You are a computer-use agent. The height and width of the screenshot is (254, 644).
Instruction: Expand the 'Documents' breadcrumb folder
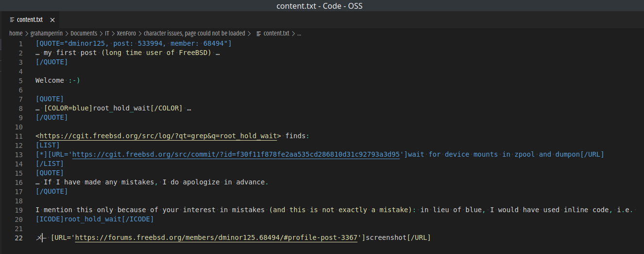point(84,34)
